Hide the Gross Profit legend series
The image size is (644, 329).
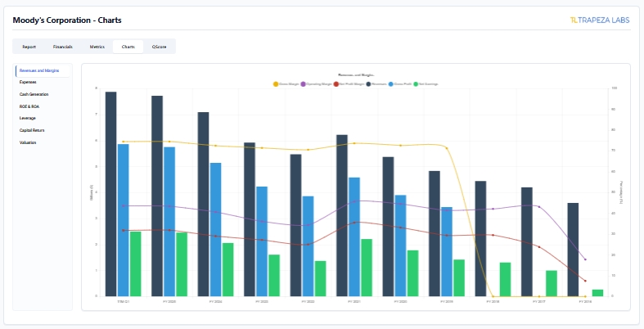pos(400,84)
